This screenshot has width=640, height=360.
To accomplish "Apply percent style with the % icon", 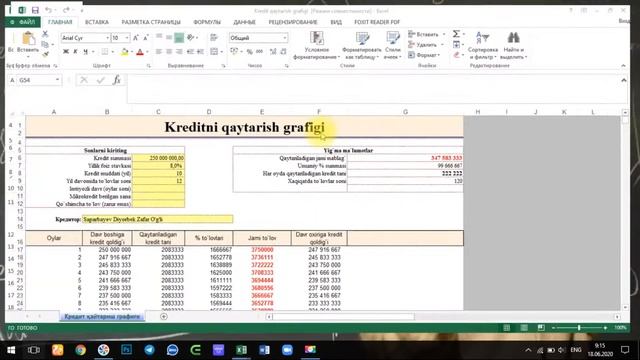I will (x=249, y=51).
